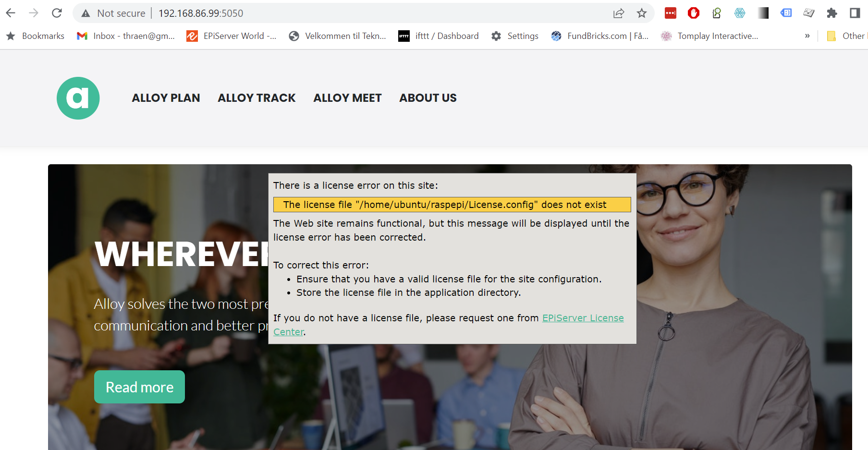Open the ALLOY MEET menu item
Image resolution: width=868 pixels, height=450 pixels.
coord(348,98)
